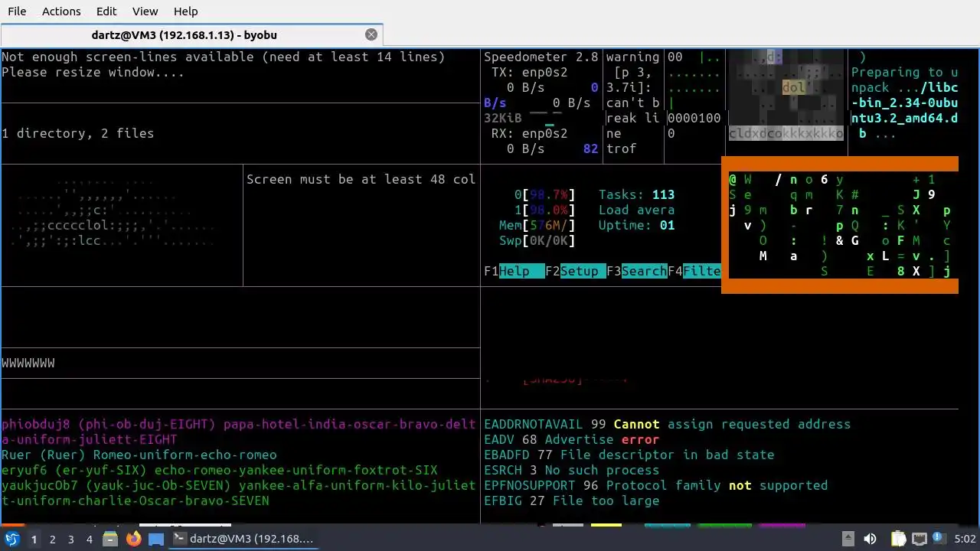Click the network connection tray icon

pyautogui.click(x=920, y=539)
